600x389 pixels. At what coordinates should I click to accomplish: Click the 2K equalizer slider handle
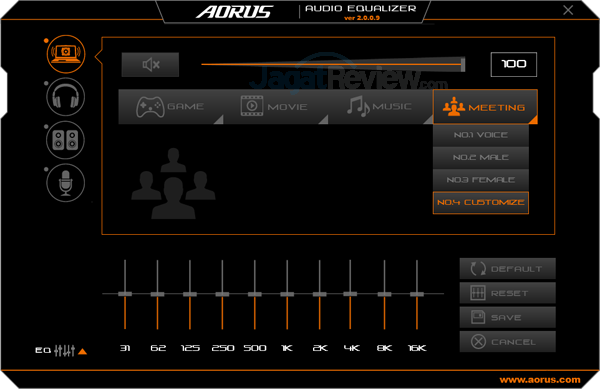tap(320, 294)
